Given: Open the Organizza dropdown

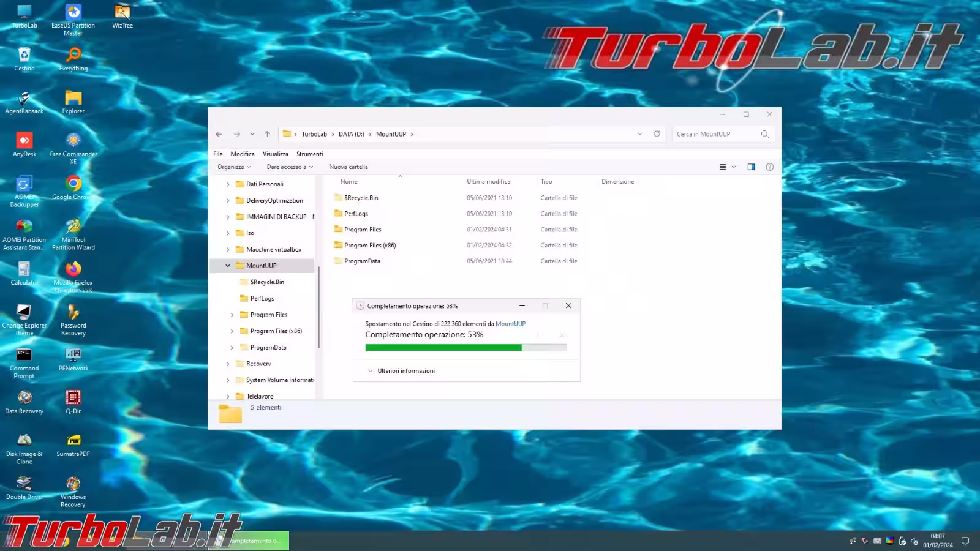Looking at the screenshot, I should point(233,167).
